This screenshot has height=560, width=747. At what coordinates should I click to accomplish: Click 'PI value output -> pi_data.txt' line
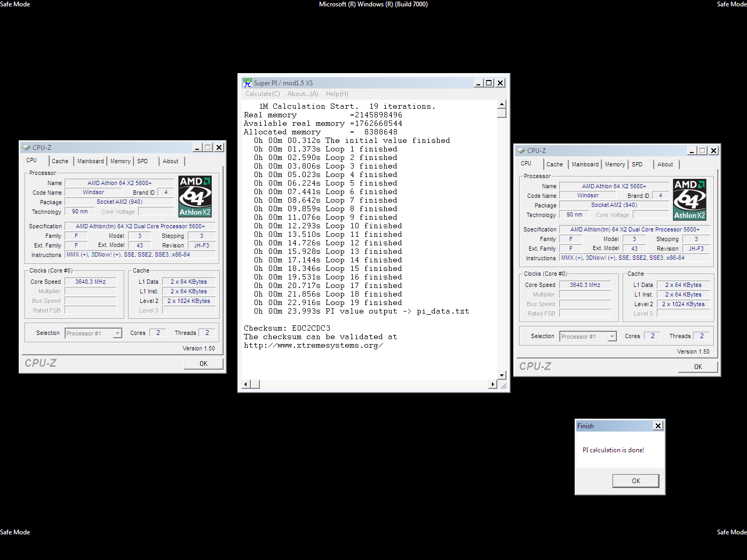[398, 311]
